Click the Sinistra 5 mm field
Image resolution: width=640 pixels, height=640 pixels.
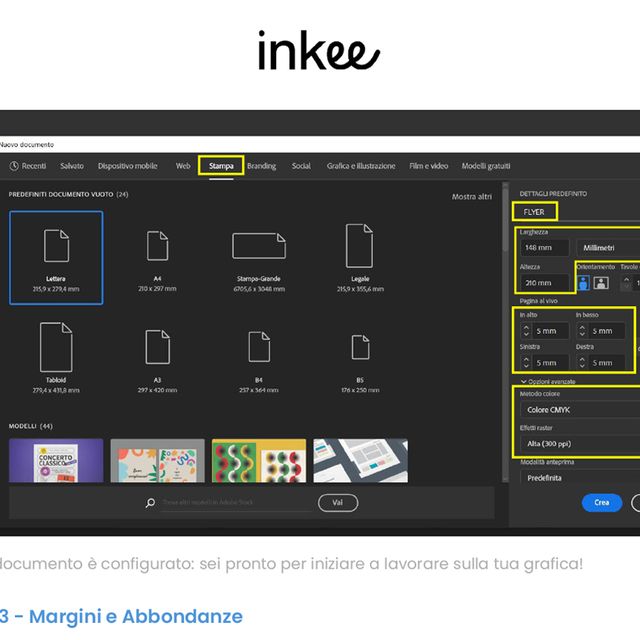(551, 362)
